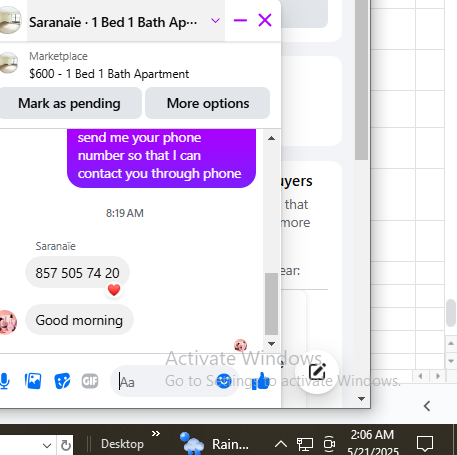
Task: Click the chat conversation scrollbar thumb
Action: (271, 304)
